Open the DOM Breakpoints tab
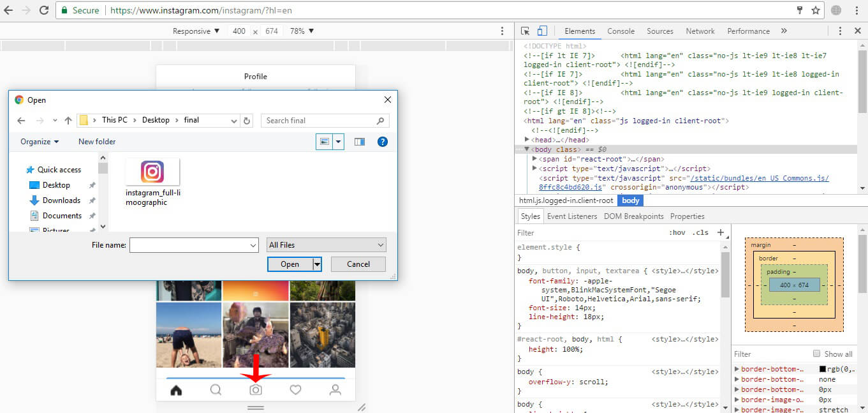The height and width of the screenshot is (413, 868). coord(634,216)
